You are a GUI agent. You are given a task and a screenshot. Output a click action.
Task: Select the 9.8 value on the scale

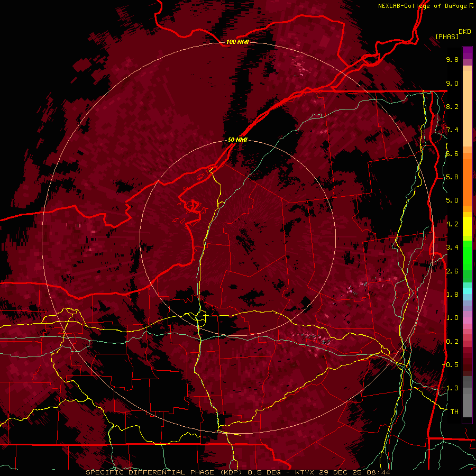452,59
